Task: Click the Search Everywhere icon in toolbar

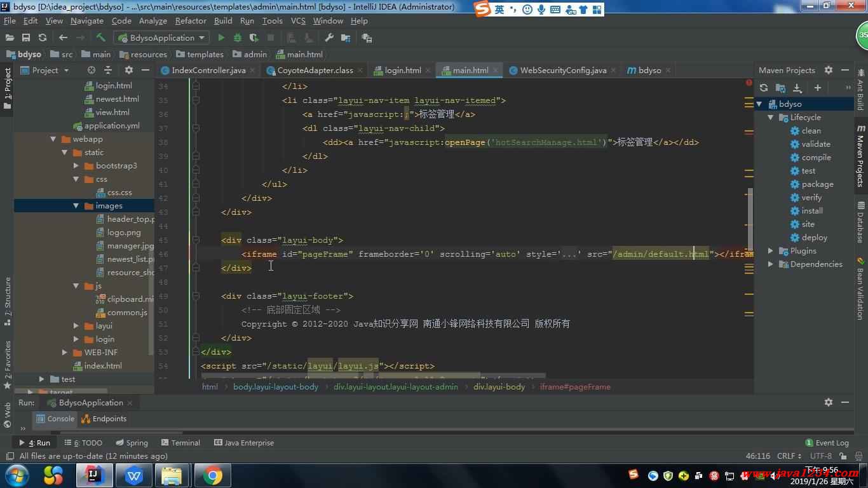Action: coord(367,37)
